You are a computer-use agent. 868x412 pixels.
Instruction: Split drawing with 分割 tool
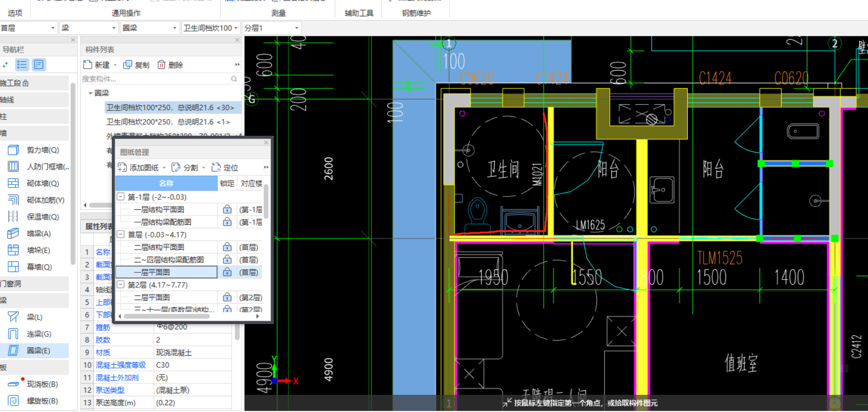[185, 168]
